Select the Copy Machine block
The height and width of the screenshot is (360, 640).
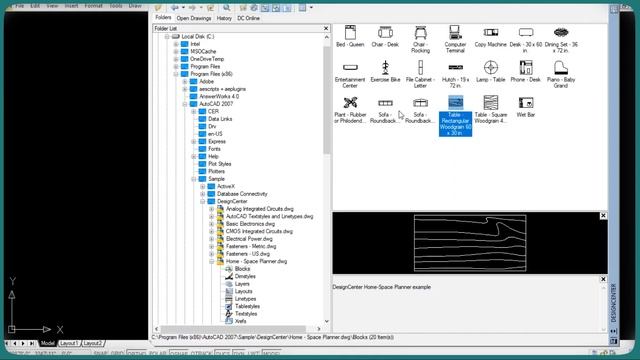[x=491, y=36]
